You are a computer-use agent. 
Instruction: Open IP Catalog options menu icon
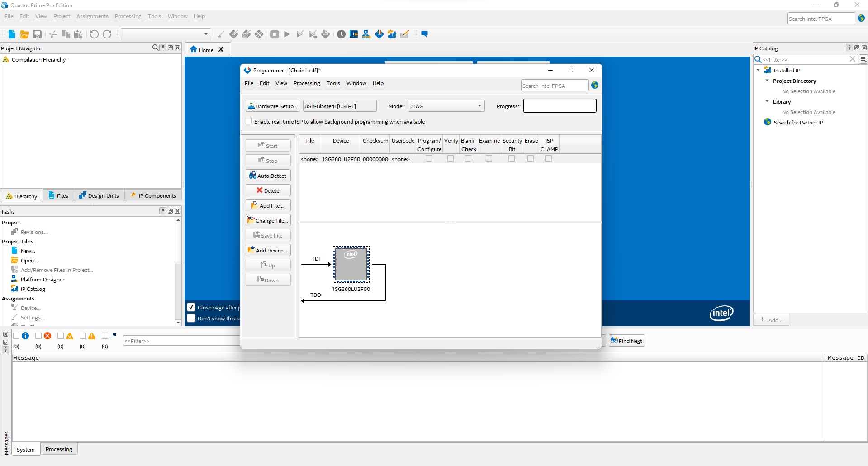(863, 59)
